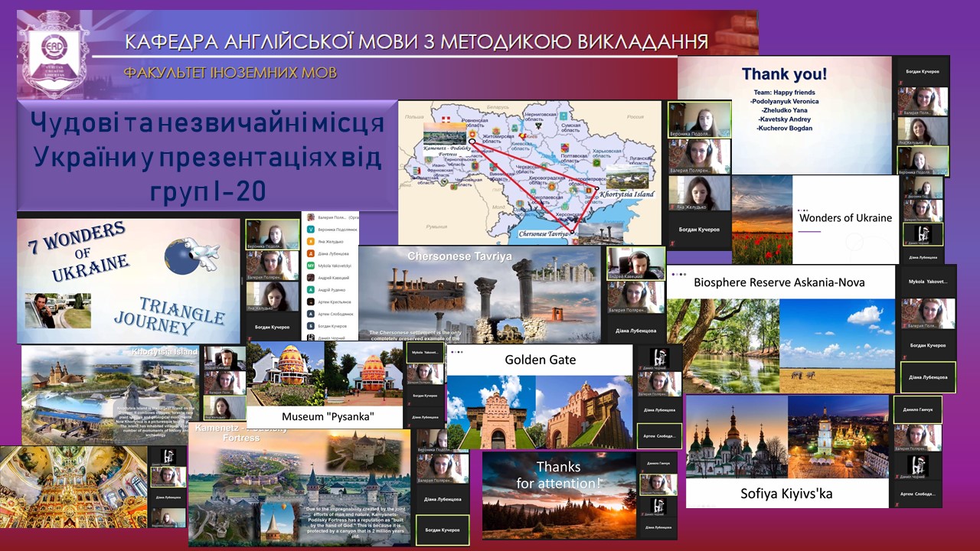Click the "Thanks for attention!" slide text
Viewport: 980px width, 551px height.
tap(558, 474)
